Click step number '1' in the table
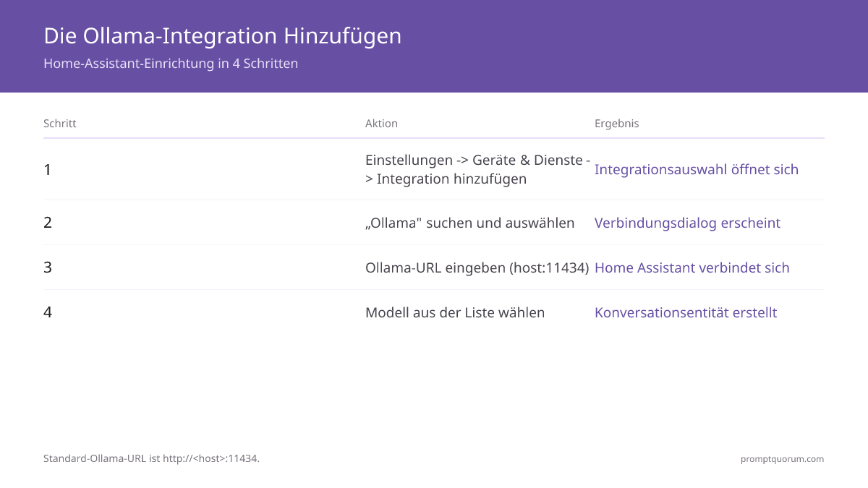Screen dimensions: 868x488 tap(48, 170)
